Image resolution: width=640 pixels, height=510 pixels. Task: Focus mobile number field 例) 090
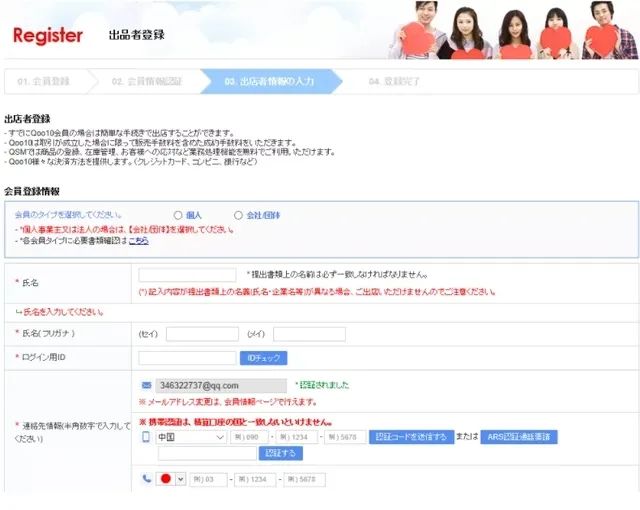point(250,437)
